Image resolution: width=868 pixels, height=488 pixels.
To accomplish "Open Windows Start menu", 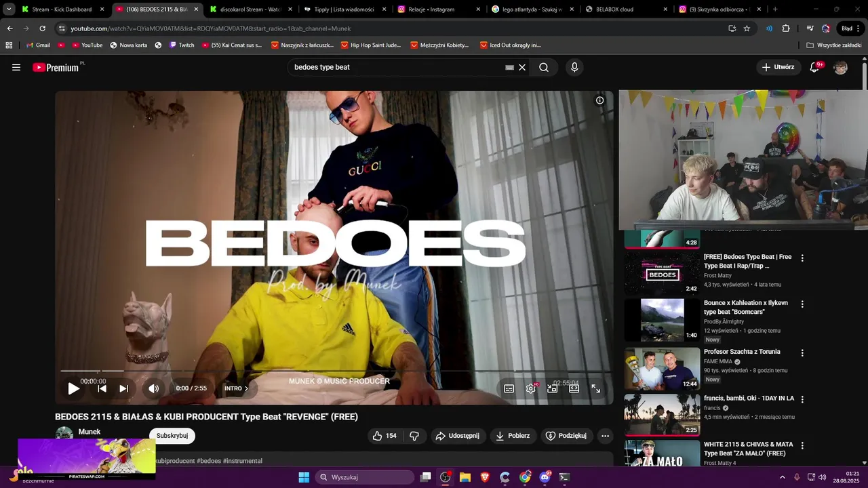I will pos(304,477).
